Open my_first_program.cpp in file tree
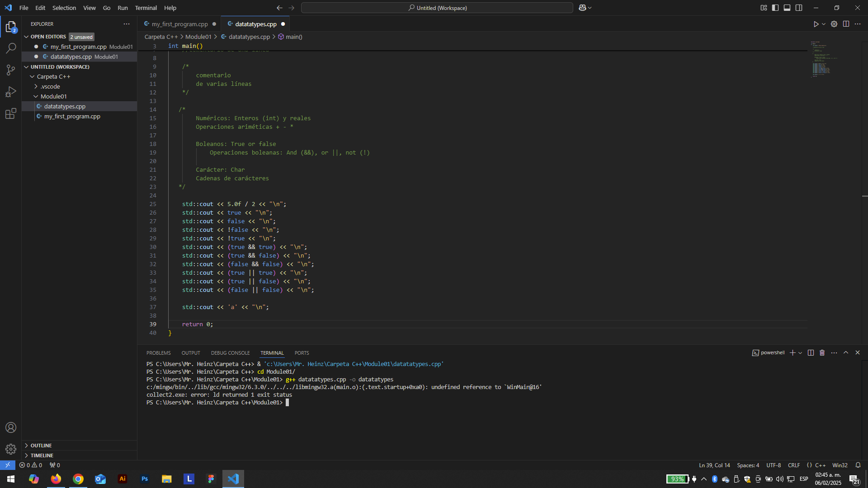Screen dimensions: 868x488 (x=72, y=116)
